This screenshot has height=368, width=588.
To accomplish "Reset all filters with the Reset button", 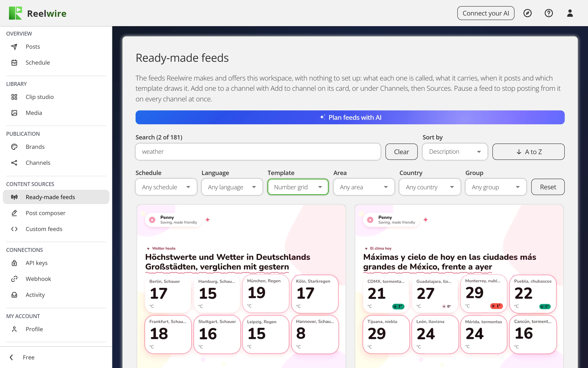I will click(548, 187).
